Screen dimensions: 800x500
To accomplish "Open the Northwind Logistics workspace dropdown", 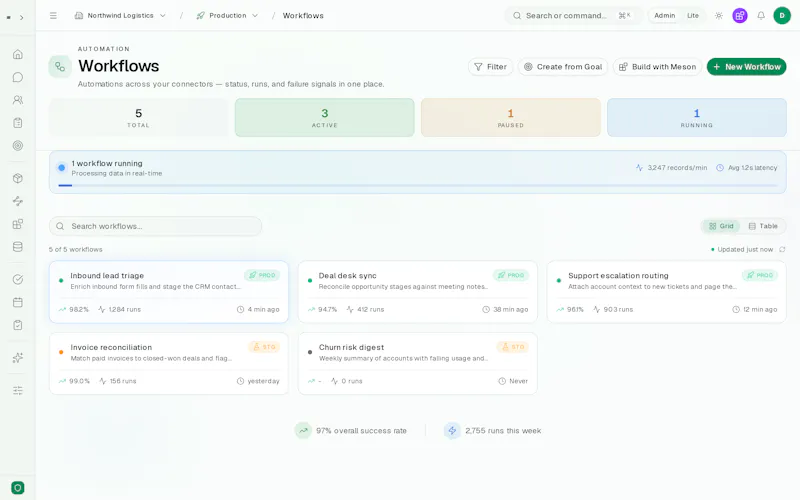I will tap(120, 16).
